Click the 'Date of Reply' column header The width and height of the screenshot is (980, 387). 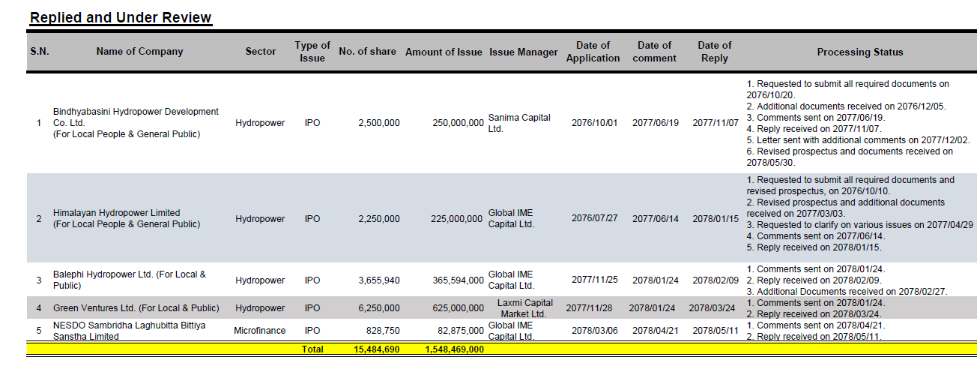(x=715, y=52)
